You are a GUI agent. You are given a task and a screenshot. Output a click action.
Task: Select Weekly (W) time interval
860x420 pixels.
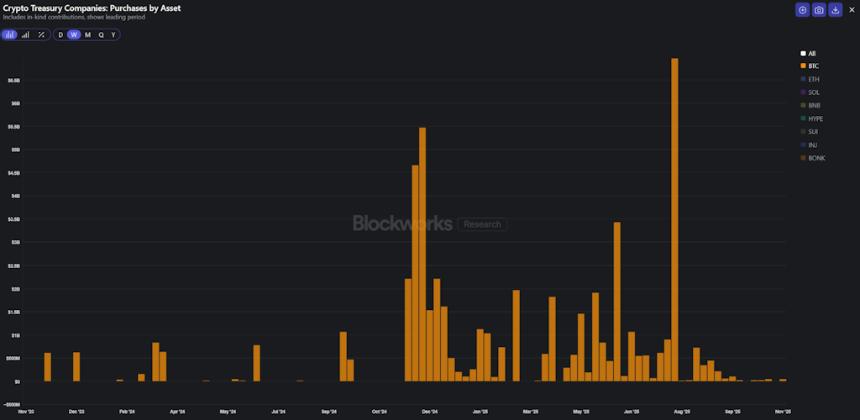click(x=74, y=35)
